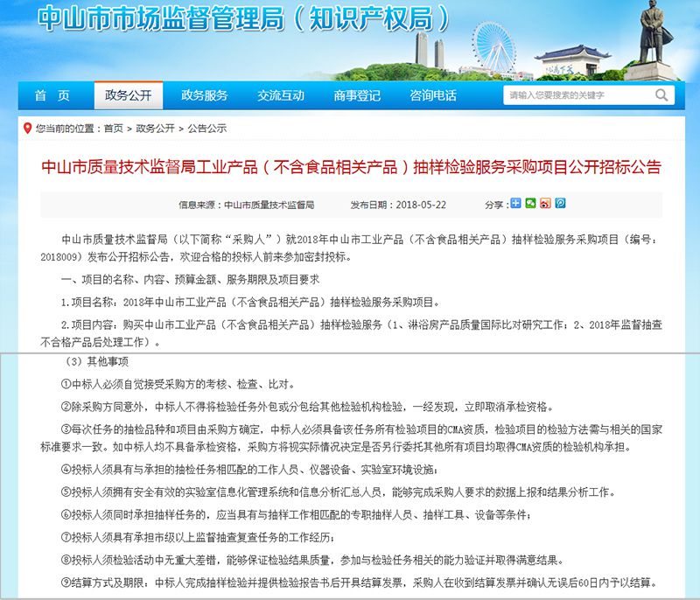Go to 政务服务 in the navigation bar
The height and width of the screenshot is (600, 700).
[x=204, y=96]
